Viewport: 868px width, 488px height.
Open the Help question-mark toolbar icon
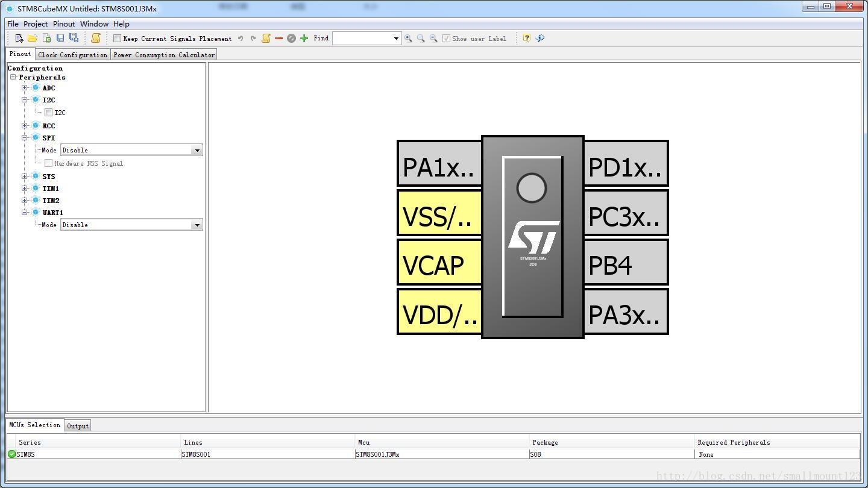pos(526,38)
